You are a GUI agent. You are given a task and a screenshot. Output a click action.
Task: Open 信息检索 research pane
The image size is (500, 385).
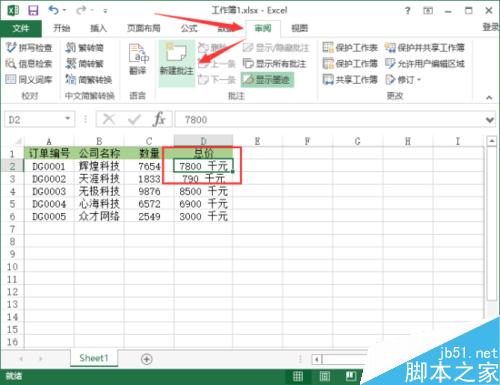pos(29,63)
